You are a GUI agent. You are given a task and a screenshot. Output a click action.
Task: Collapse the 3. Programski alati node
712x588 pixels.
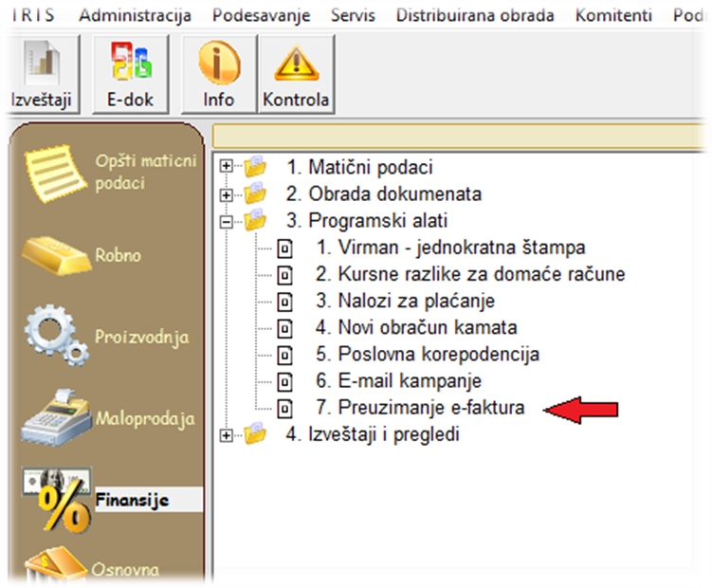click(226, 222)
